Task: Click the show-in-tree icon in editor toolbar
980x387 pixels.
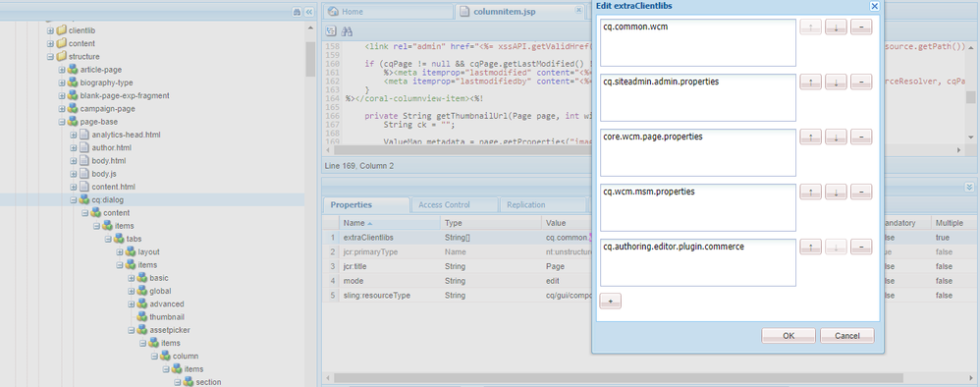Action: click(x=331, y=31)
